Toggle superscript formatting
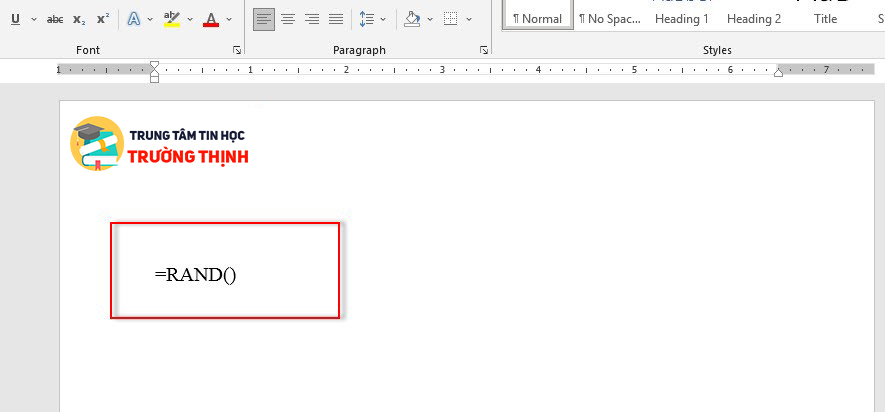885x412 pixels. [x=103, y=19]
